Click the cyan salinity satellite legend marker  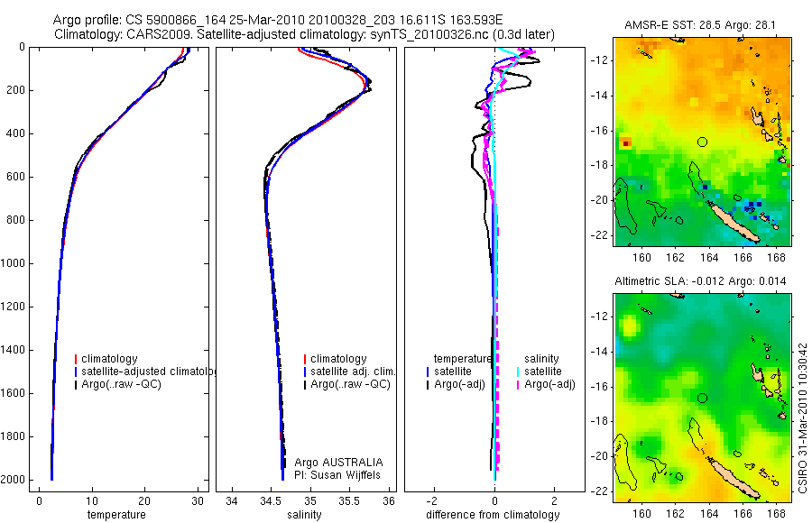pyautogui.click(x=518, y=372)
